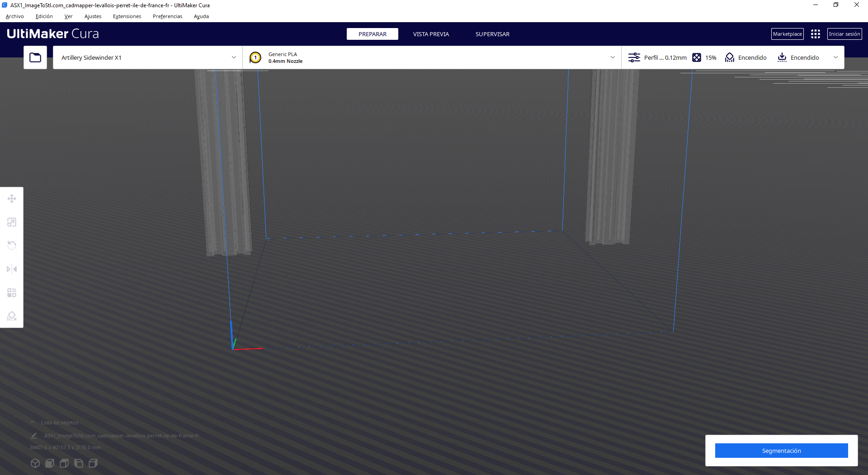Switch to front view cube icon
868x475 pixels.
coord(50,463)
